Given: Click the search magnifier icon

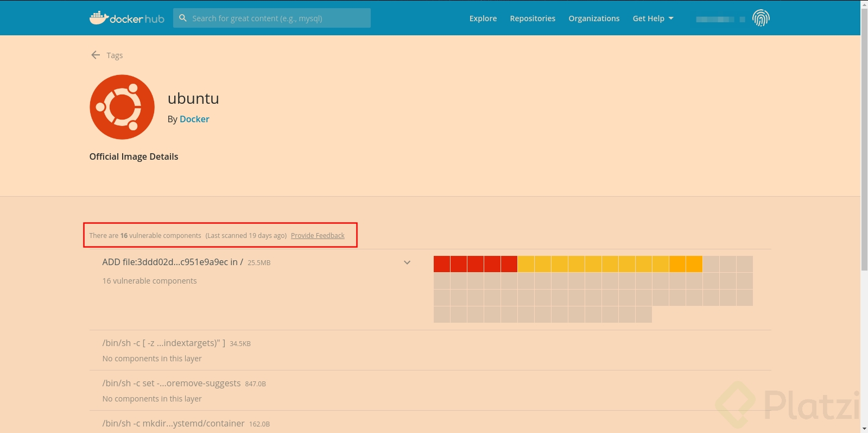Looking at the screenshot, I should [x=183, y=18].
